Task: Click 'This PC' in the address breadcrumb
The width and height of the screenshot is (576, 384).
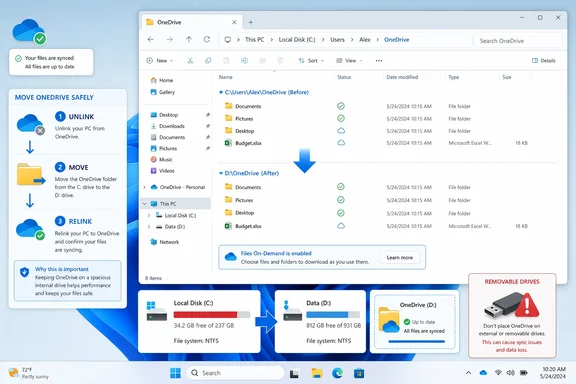Action: click(255, 40)
